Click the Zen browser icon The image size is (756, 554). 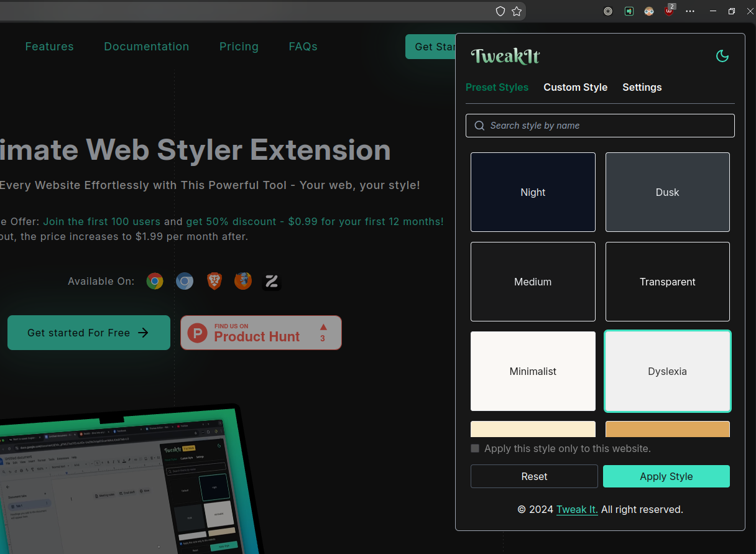coord(272,282)
